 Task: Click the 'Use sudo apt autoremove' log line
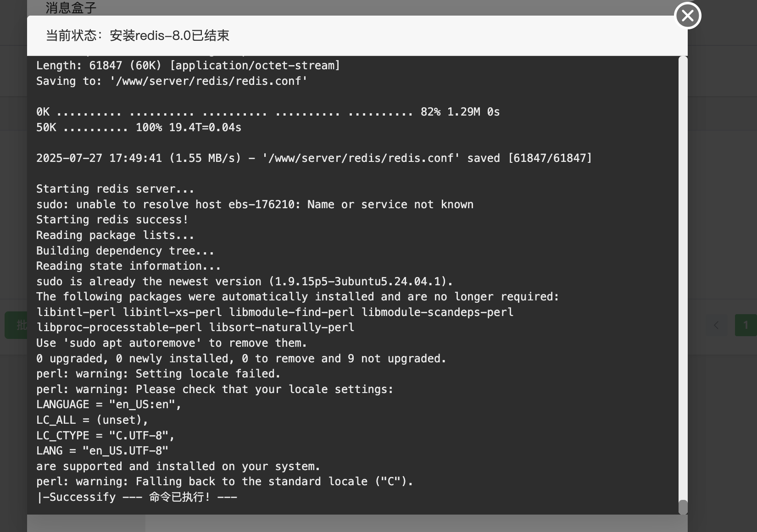(x=172, y=343)
